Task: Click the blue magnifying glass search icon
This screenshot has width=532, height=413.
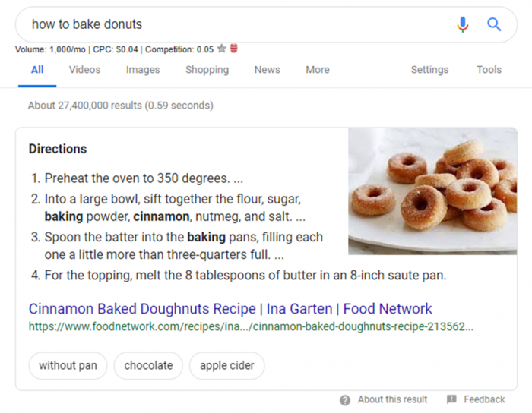Action: point(494,24)
